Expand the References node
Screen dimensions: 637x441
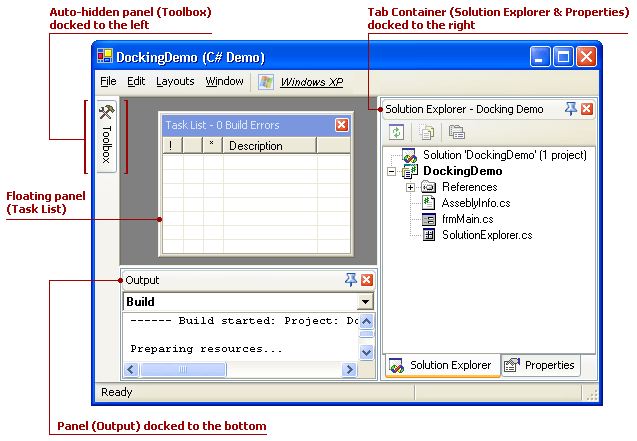coord(410,187)
